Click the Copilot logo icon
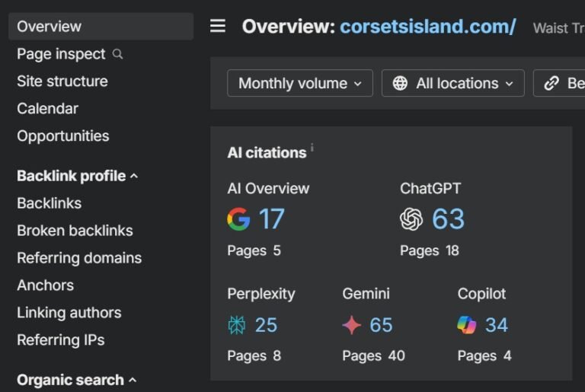The image size is (585, 392). 466,326
